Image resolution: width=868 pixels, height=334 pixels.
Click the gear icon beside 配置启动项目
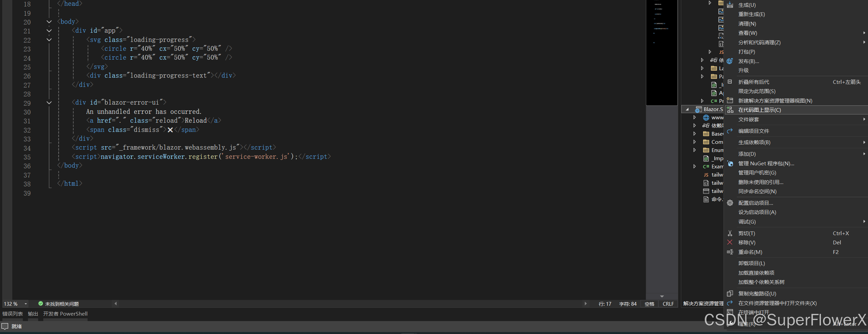[x=730, y=203]
